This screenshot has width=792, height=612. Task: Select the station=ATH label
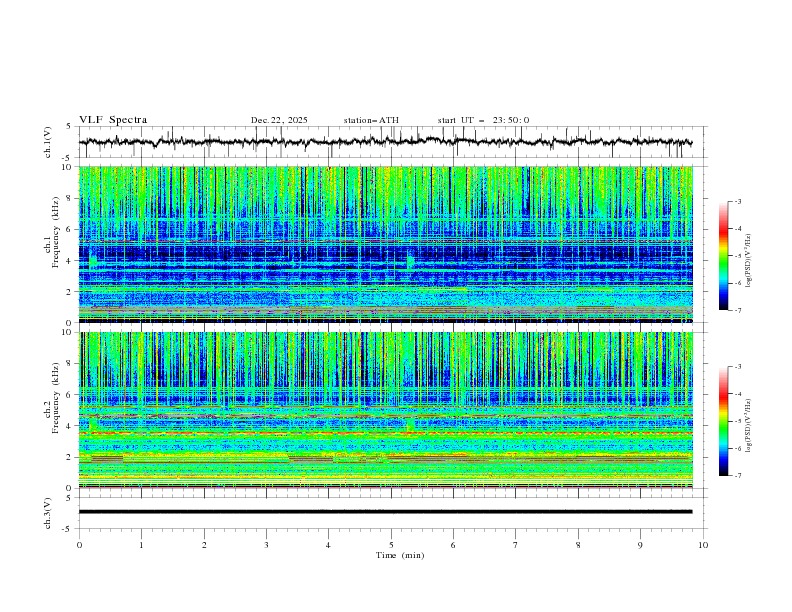tap(371, 120)
